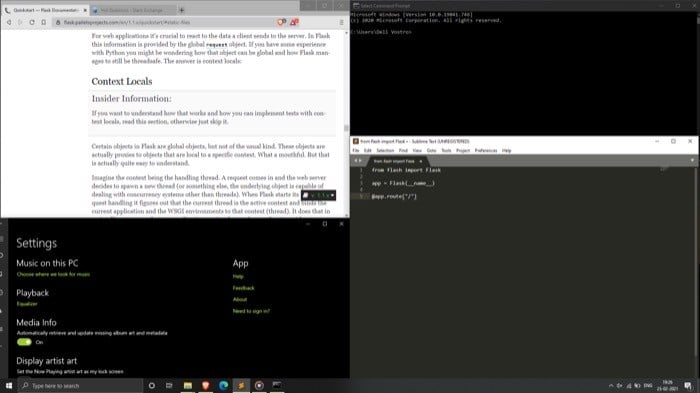Open Brave browser from the taskbar
This screenshot has width=700, height=393.
click(205, 385)
